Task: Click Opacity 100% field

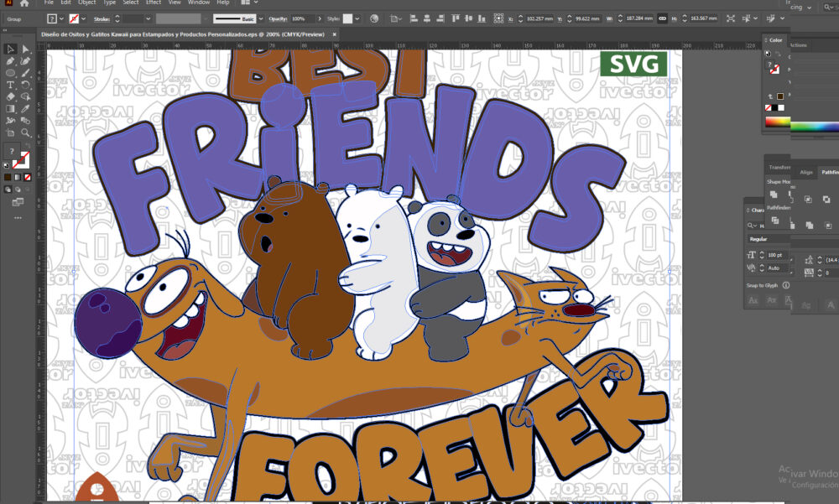Action: coord(303,18)
